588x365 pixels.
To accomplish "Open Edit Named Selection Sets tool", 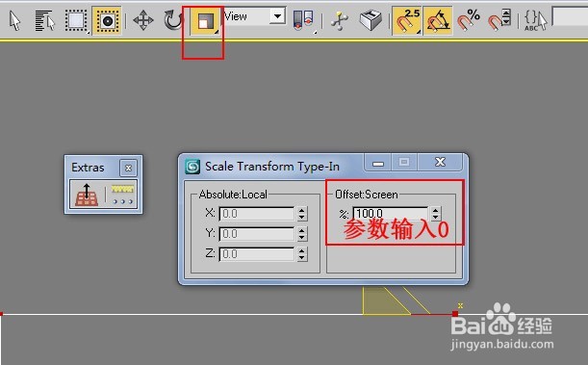I will pyautogui.click(x=535, y=20).
